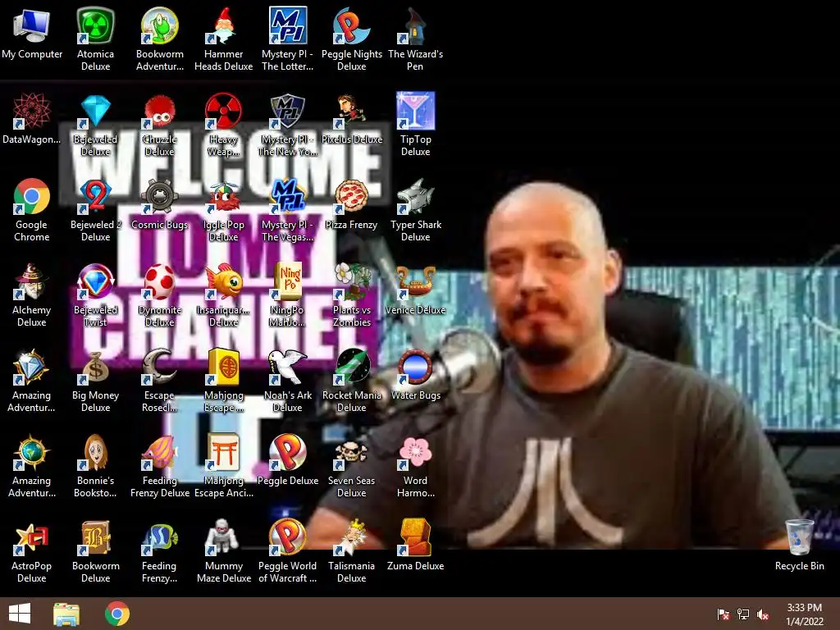Open Iggle Pop Deluxe shortcut
The image size is (840, 630).
(223, 209)
